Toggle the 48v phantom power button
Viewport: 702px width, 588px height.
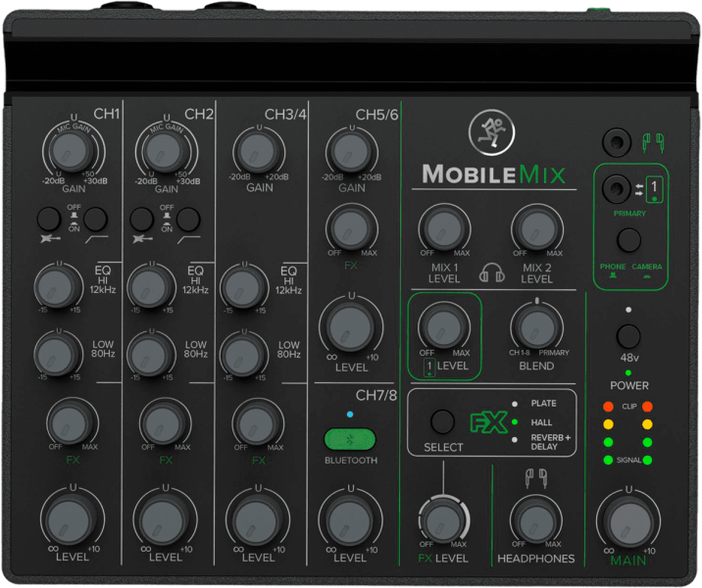[x=628, y=336]
